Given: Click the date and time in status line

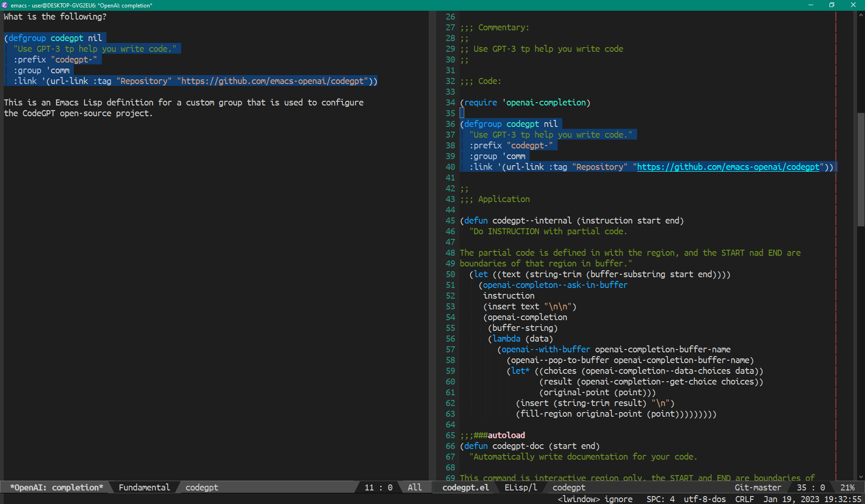Looking at the screenshot, I should tap(812, 499).
